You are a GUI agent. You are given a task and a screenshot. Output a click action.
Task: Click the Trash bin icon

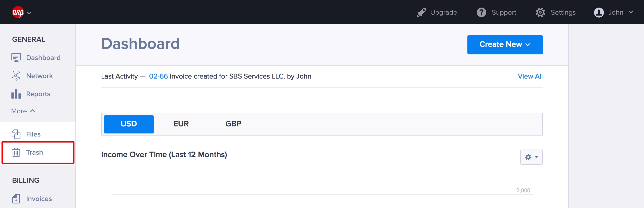pos(16,152)
